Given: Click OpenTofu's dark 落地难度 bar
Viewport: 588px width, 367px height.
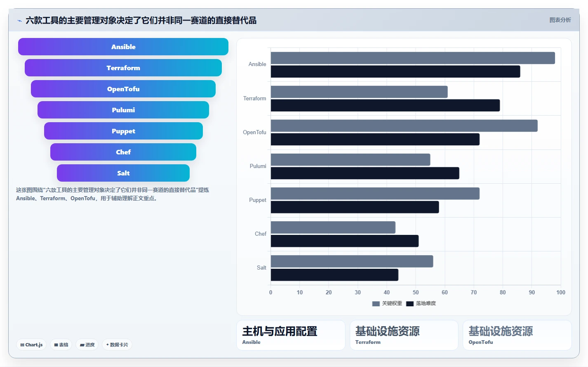Looking at the screenshot, I should click(x=375, y=139).
